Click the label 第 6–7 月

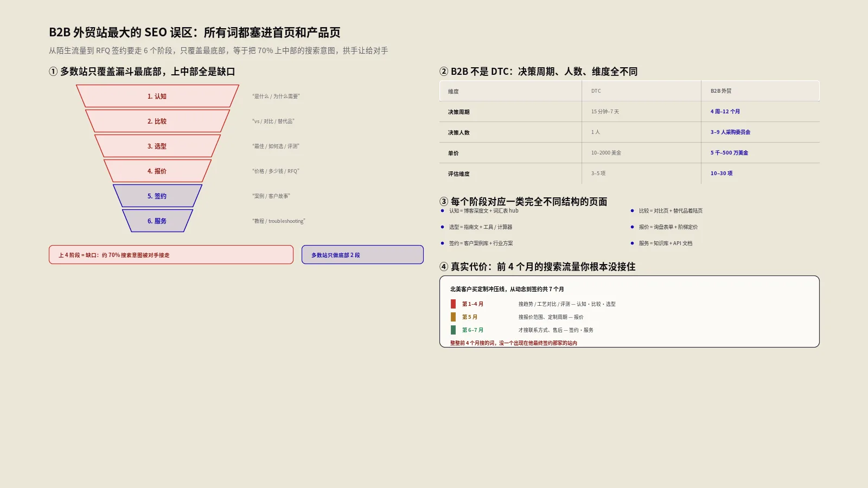coord(473,330)
